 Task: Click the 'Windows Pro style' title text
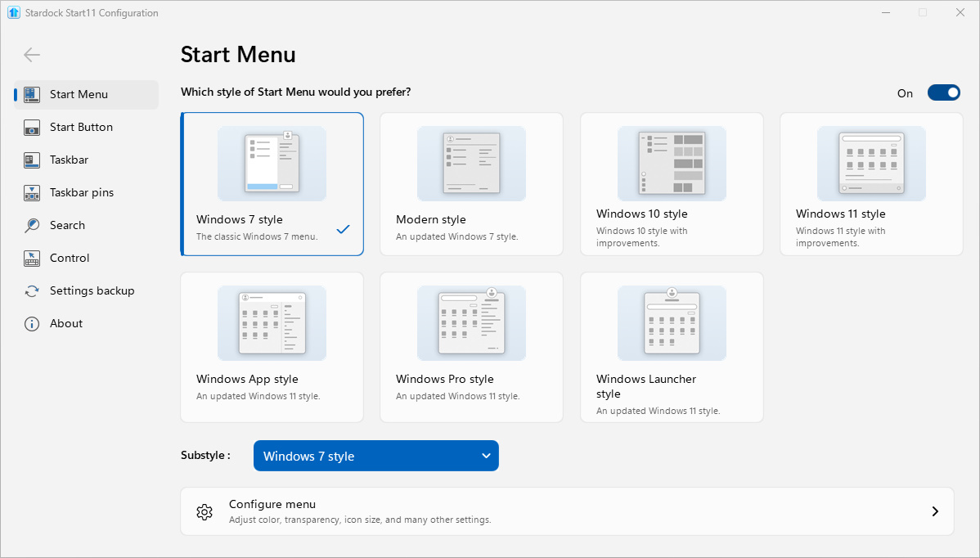(x=444, y=380)
